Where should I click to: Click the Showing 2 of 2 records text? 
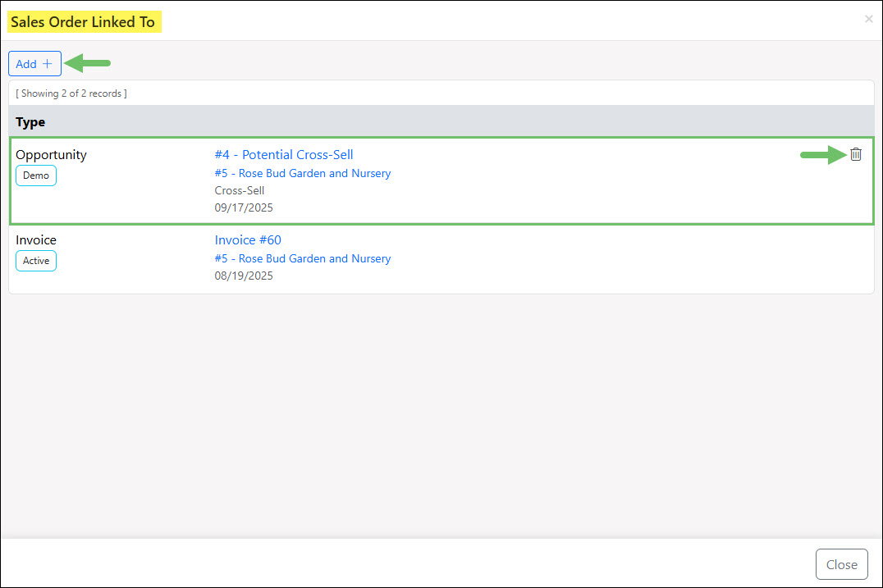(71, 93)
